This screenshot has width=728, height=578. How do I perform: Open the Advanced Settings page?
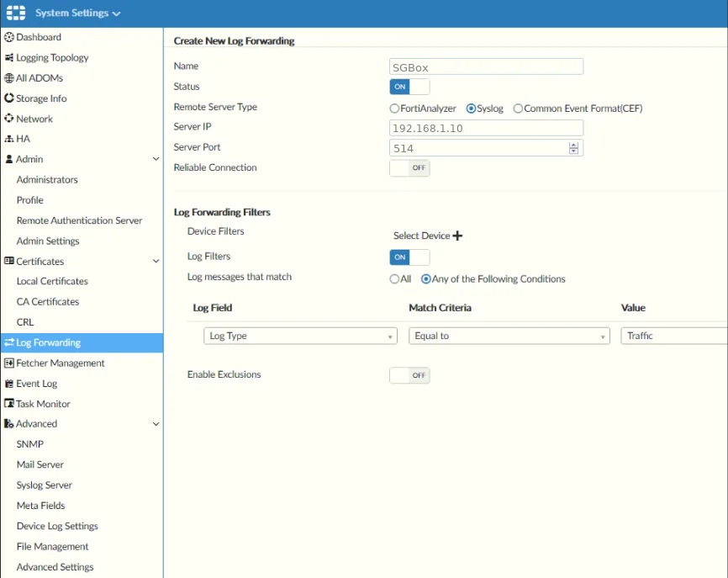click(55, 567)
